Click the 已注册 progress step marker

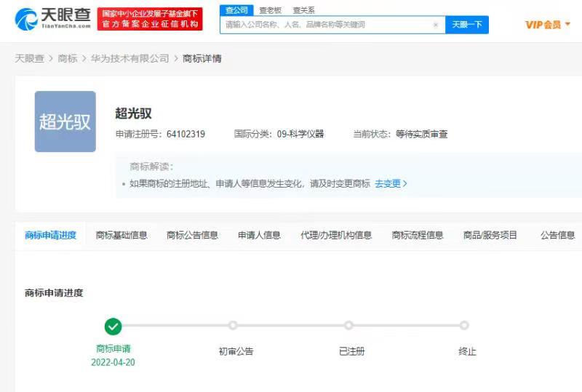[348, 326]
